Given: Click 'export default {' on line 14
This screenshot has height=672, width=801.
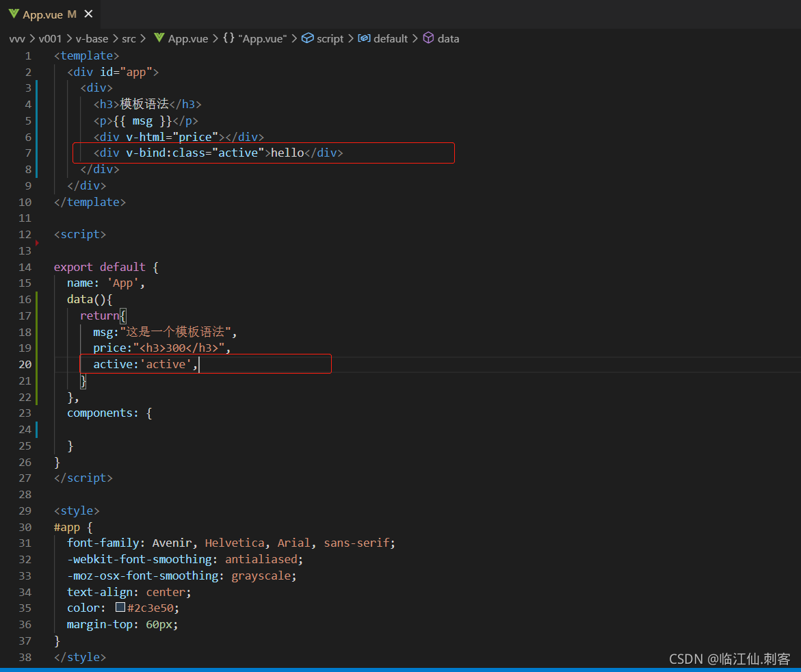Looking at the screenshot, I should tap(106, 267).
